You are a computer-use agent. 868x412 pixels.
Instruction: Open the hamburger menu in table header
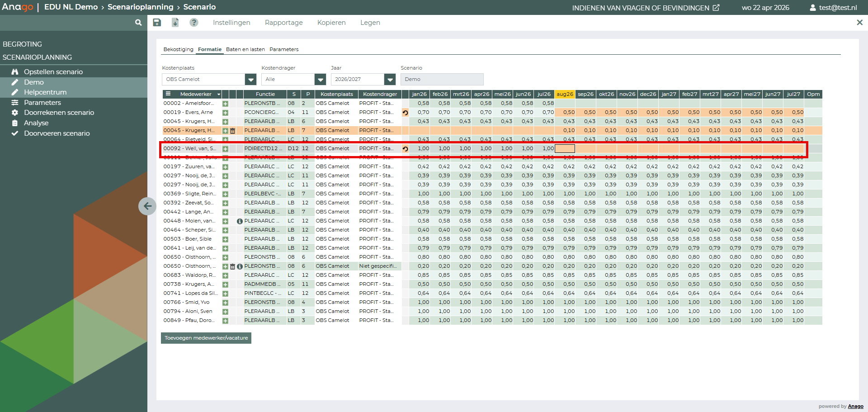[168, 94]
